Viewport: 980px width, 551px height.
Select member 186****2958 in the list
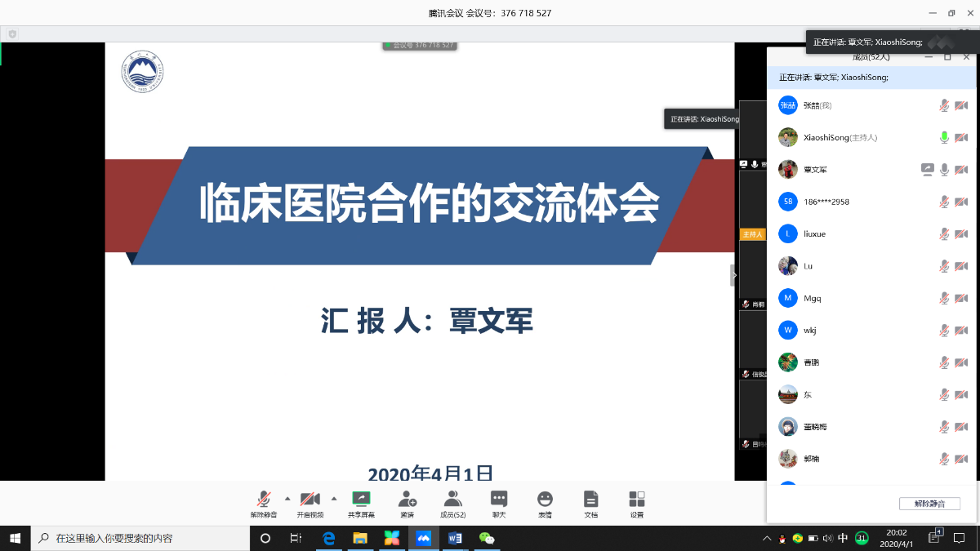826,202
